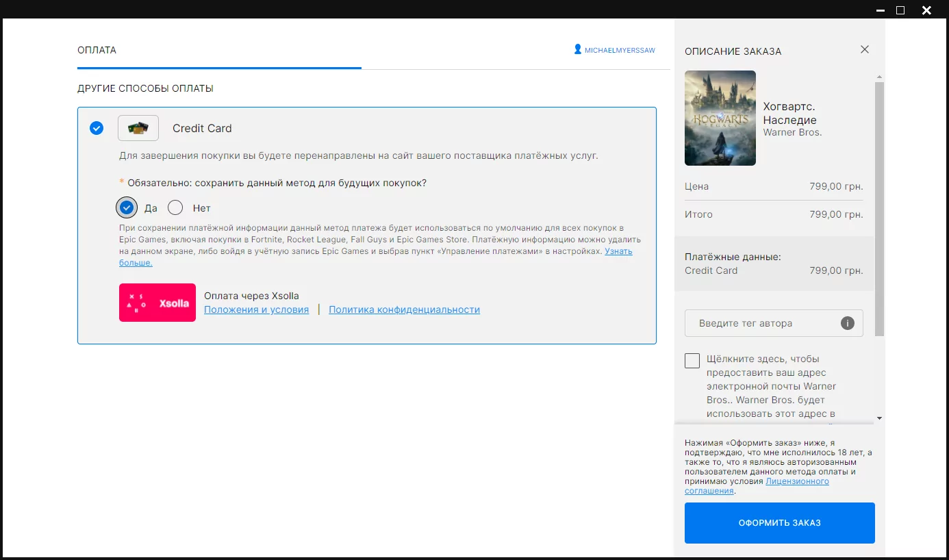949x560 pixels.
Task: Click the 'Warner Bros.' publisher text
Action: tap(792, 132)
